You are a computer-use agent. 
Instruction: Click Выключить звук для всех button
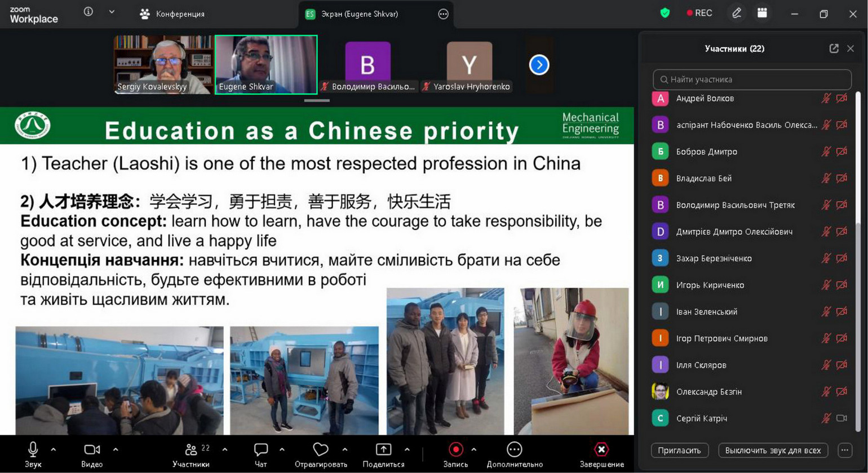coord(773,450)
